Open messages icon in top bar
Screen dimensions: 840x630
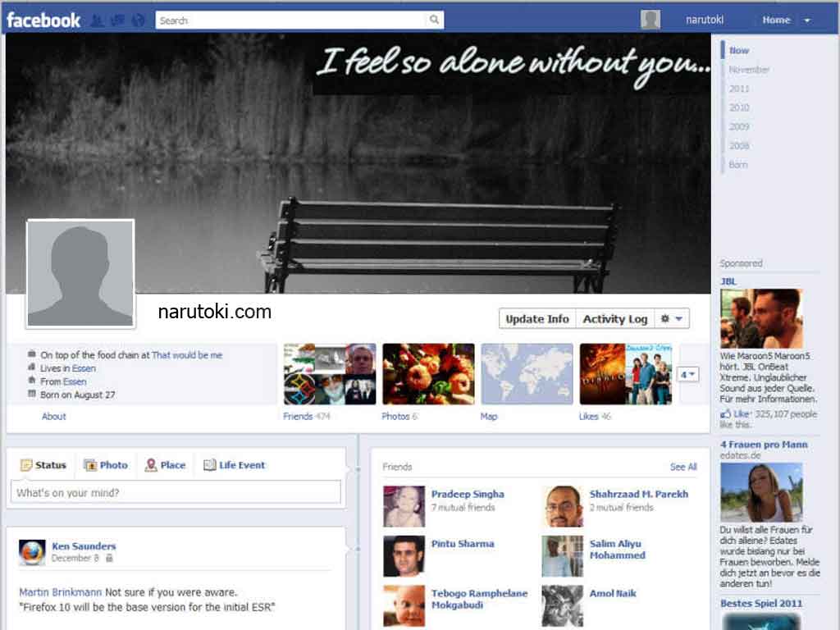point(117,21)
